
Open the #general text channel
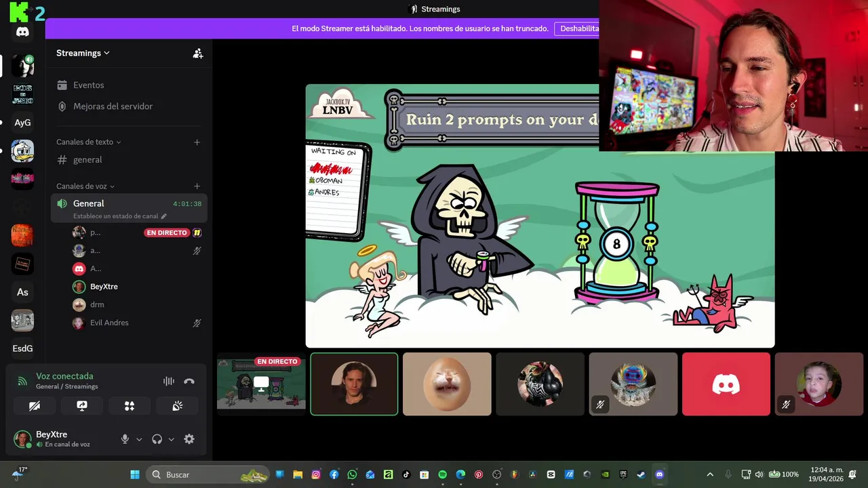pyautogui.click(x=129, y=160)
